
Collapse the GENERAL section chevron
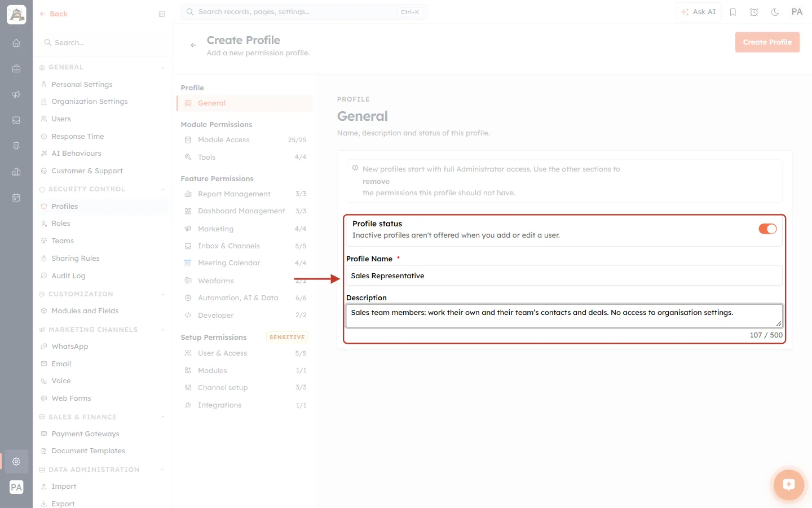163,68
